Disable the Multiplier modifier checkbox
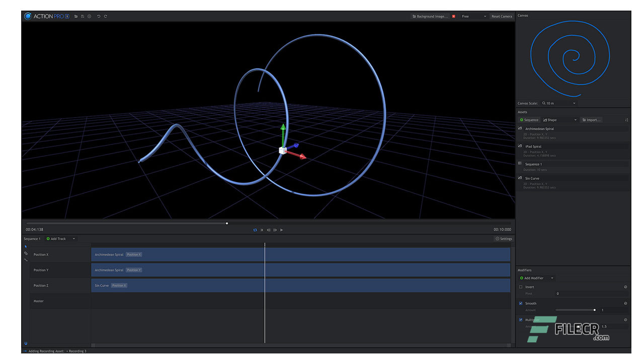 pos(521,320)
